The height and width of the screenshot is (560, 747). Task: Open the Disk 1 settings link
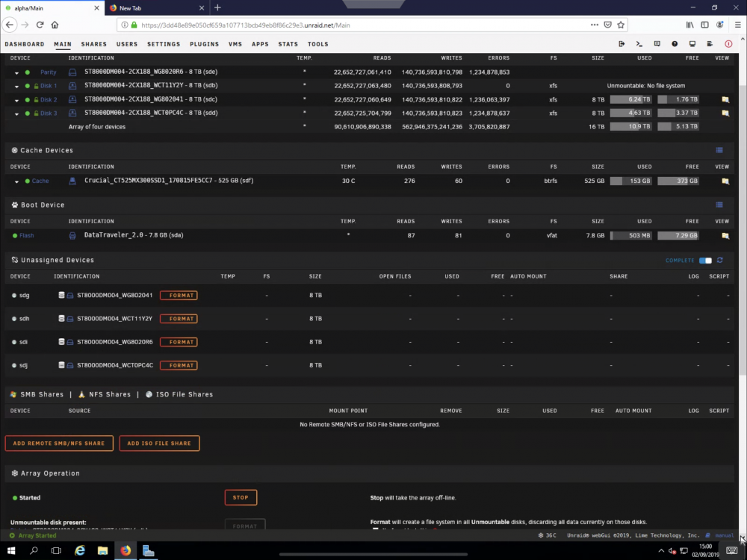pos(48,86)
